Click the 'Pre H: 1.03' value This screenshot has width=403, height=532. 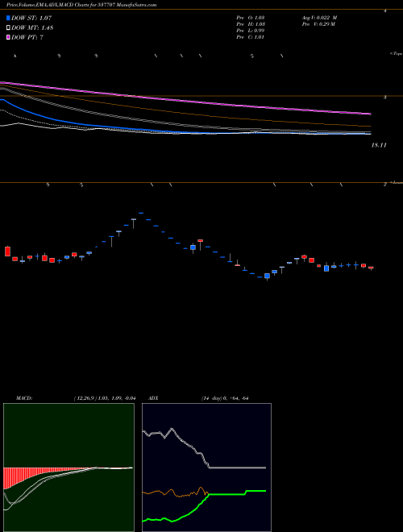251,24
